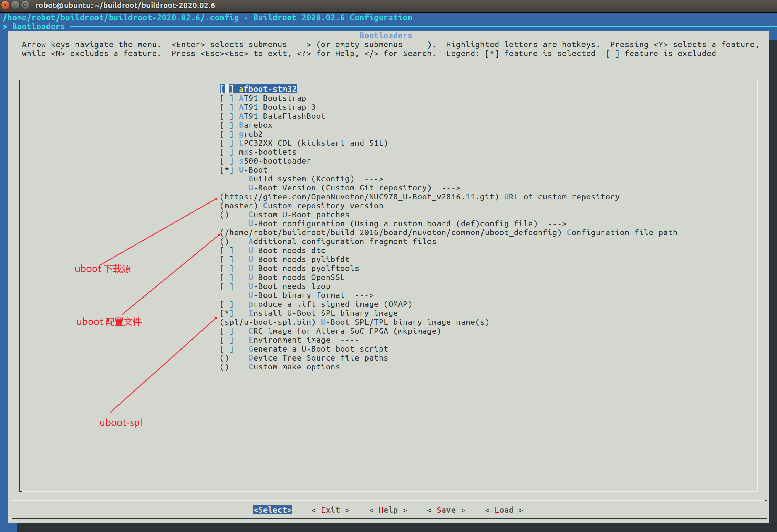Viewport: 777px width, 532px height.
Task: Edit U-Boot SPL/TPL binary image name(s)
Action: coord(354,322)
